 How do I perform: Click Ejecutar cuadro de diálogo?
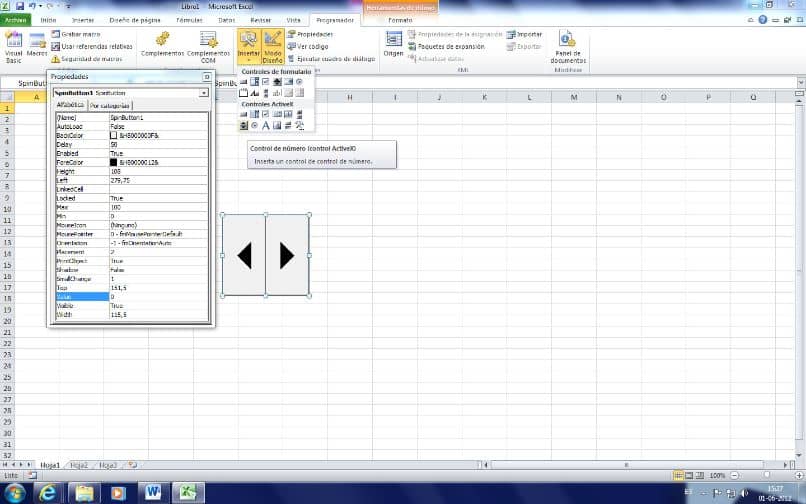coord(332,59)
